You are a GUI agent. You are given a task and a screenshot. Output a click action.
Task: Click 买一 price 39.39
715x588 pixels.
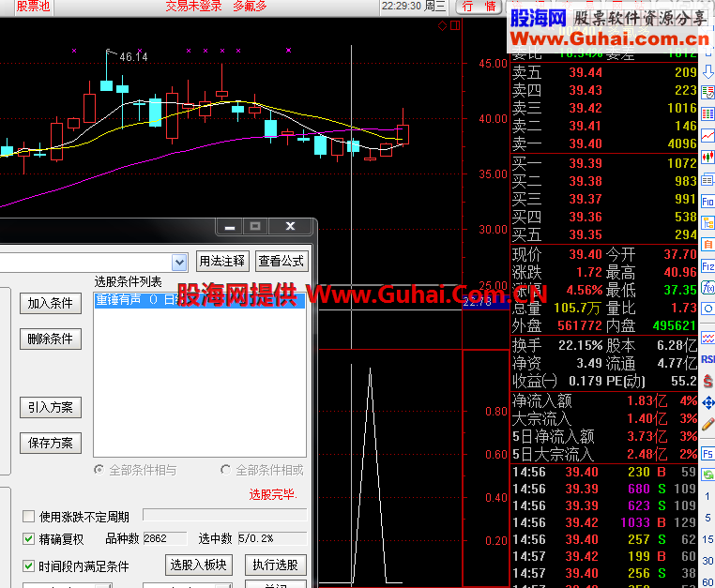[x=586, y=163]
